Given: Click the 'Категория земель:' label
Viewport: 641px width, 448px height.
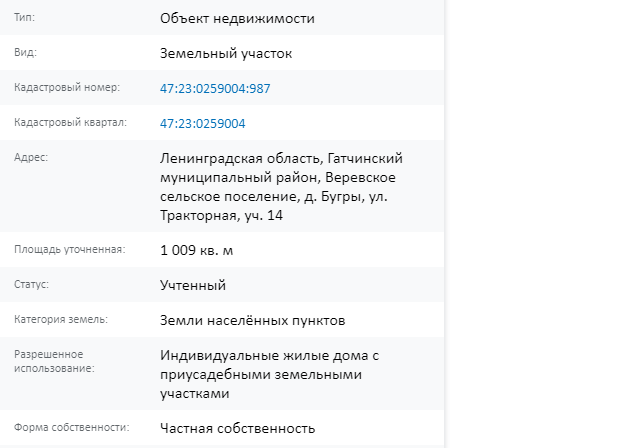Looking at the screenshot, I should 61,319.
